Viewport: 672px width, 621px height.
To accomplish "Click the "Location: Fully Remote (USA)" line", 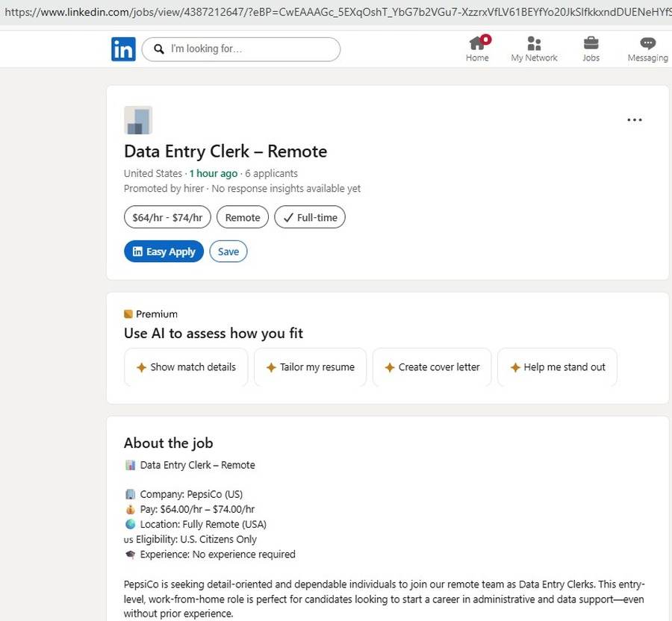I will (203, 524).
